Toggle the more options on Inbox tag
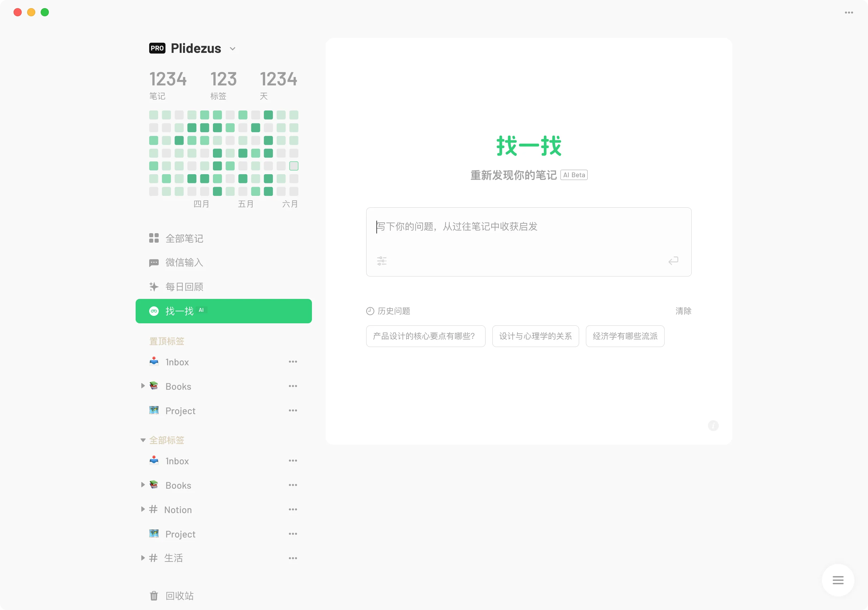The image size is (868, 610). coord(293,362)
